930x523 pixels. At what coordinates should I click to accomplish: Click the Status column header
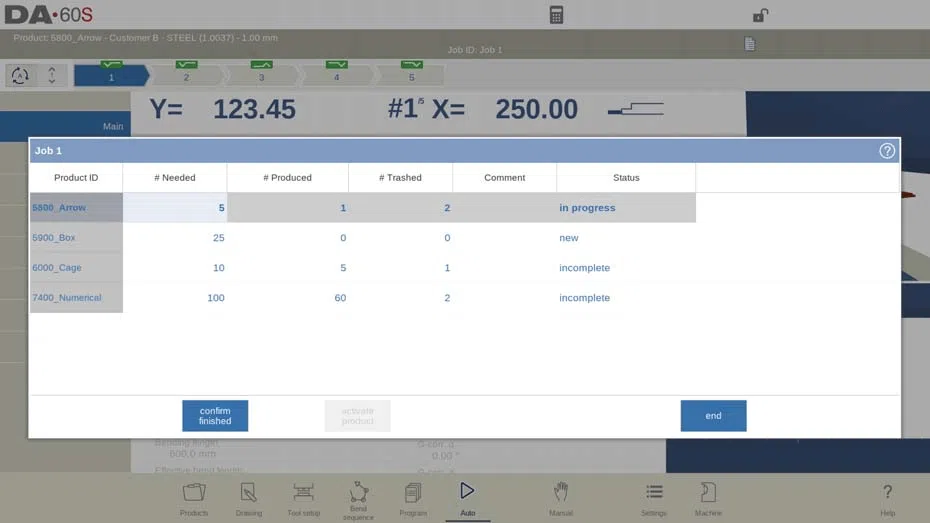[626, 177]
